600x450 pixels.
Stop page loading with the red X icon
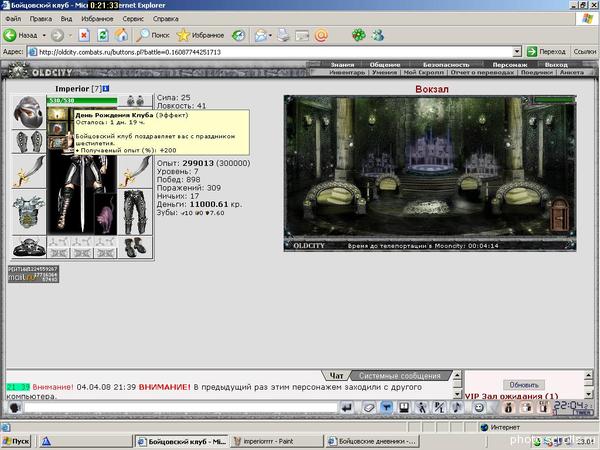(84, 36)
